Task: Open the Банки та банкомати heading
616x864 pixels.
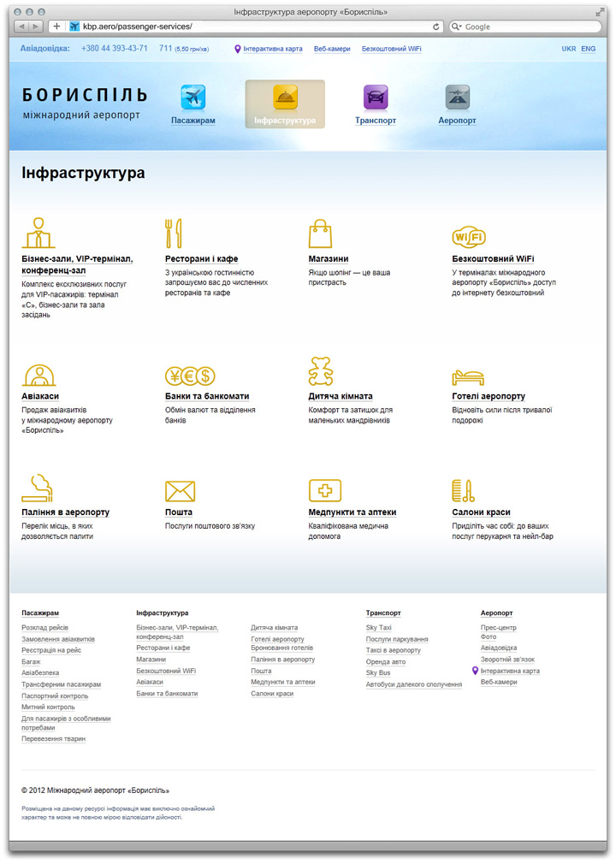Action: coord(207,396)
